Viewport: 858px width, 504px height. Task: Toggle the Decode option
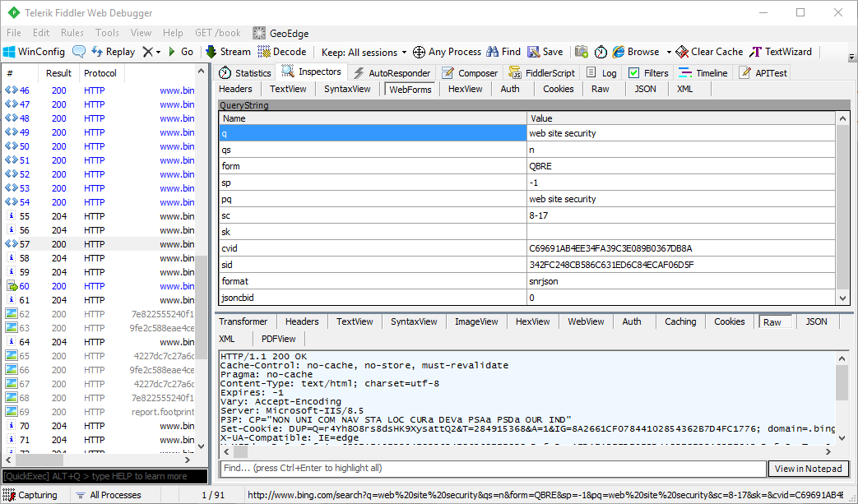pos(282,51)
